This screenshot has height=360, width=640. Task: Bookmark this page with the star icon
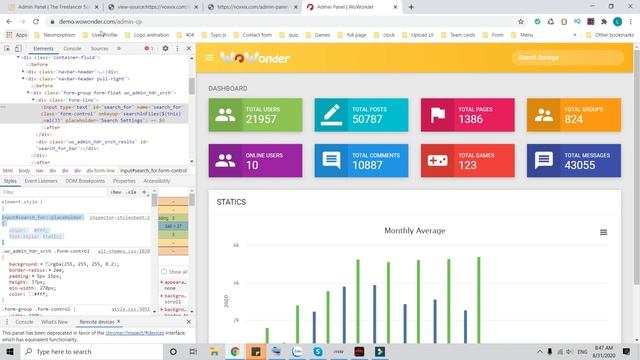click(x=520, y=22)
